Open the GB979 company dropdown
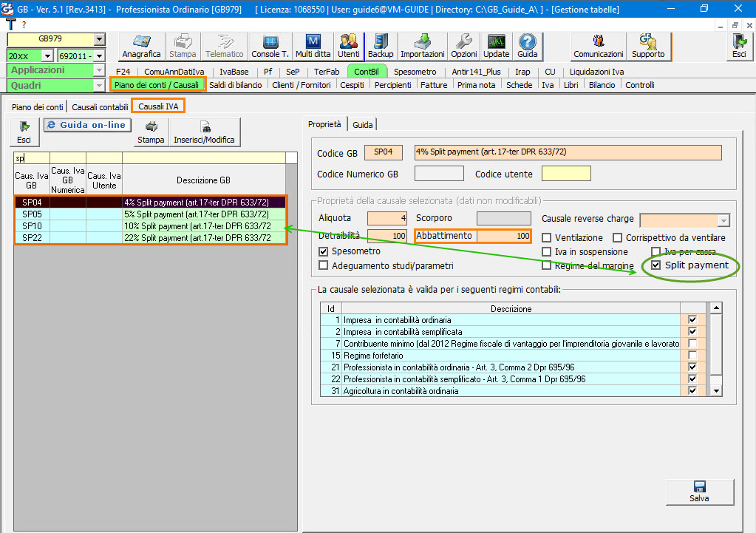 [x=100, y=39]
